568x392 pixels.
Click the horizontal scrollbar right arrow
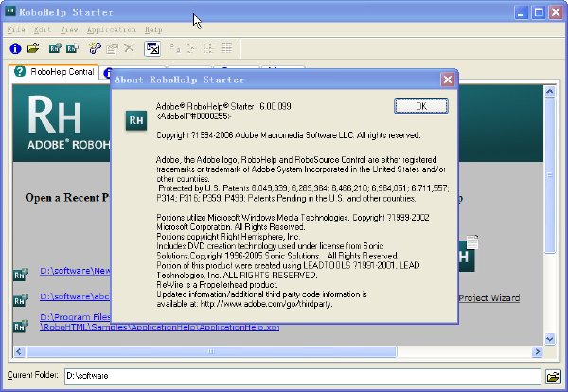[537, 351]
